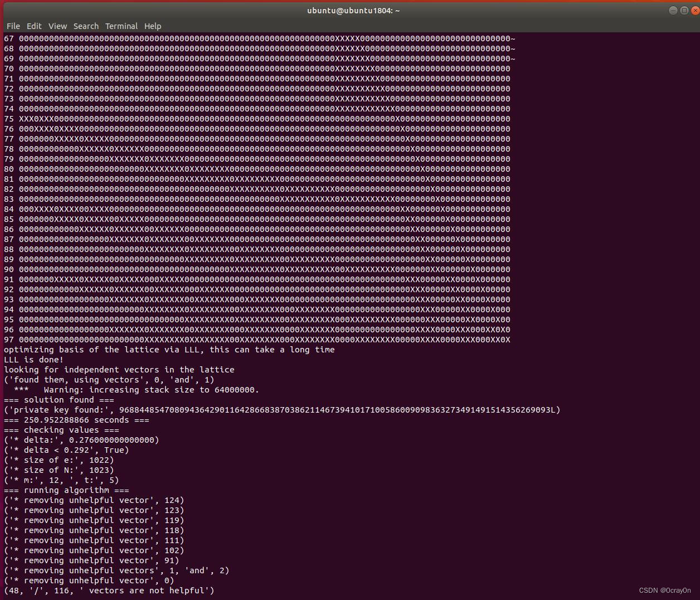Select the 'LLL is done!' message

click(x=33, y=360)
